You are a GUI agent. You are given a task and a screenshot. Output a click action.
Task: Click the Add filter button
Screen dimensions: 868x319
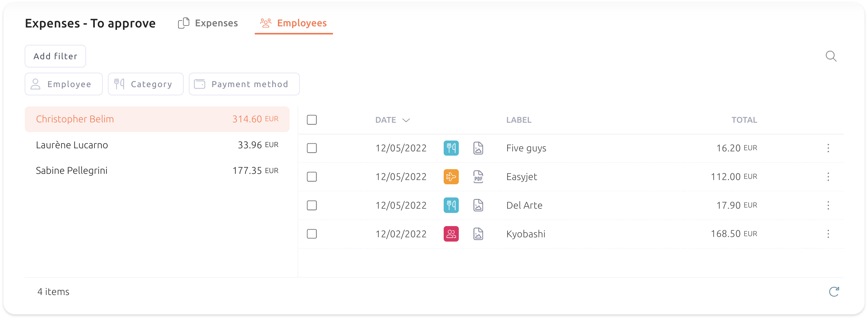click(x=55, y=56)
